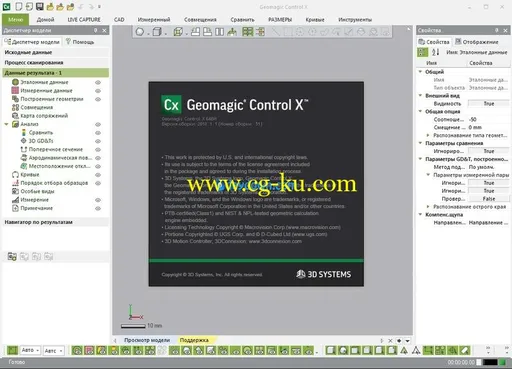The height and width of the screenshot is (369, 512).
Task: Click the gray outlined triangle icon in bottom toolbar
Action: click(x=416, y=350)
